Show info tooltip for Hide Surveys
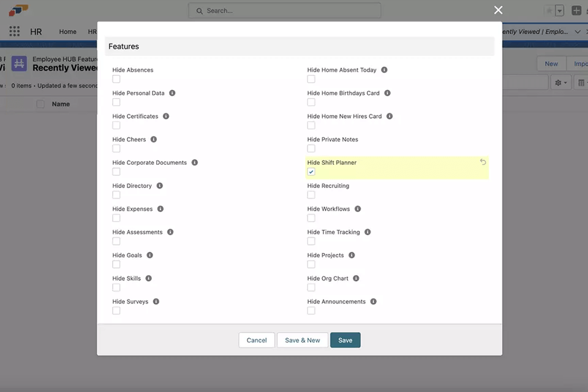 [156, 301]
